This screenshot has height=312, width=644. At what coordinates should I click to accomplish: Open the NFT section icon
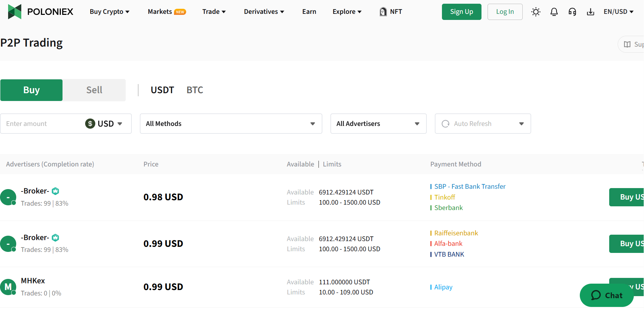tap(383, 11)
